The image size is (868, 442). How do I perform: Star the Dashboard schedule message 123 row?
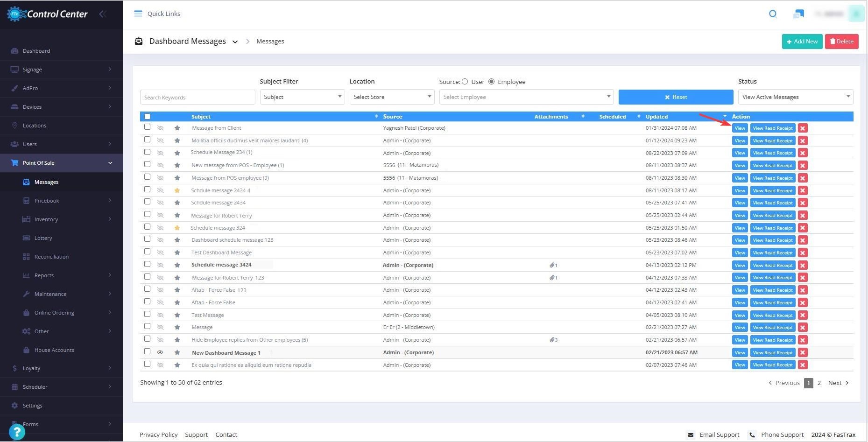click(177, 240)
